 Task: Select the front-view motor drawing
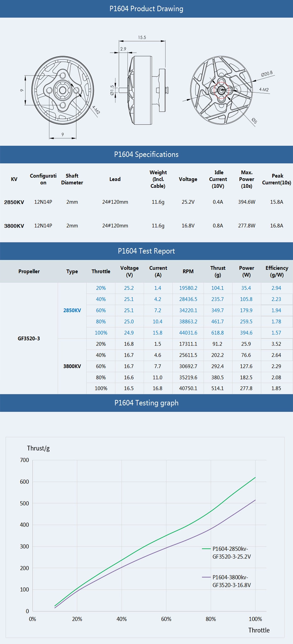pos(63,90)
